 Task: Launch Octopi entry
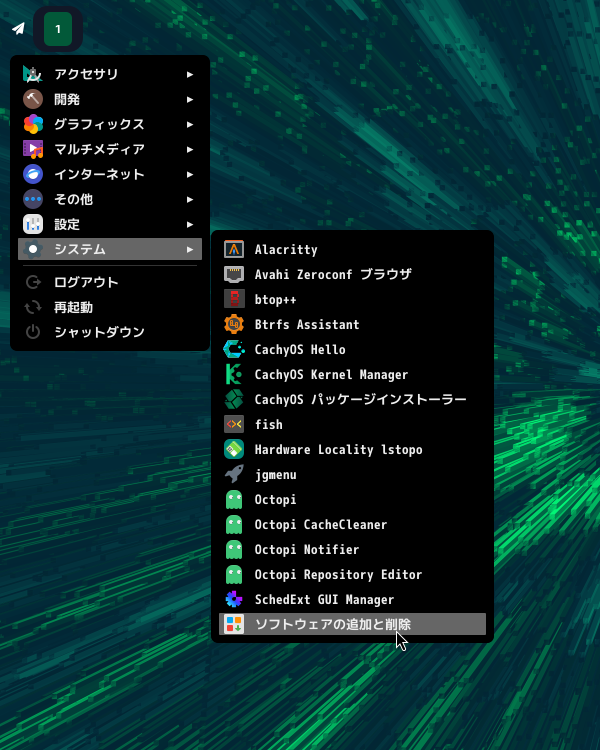click(352, 499)
